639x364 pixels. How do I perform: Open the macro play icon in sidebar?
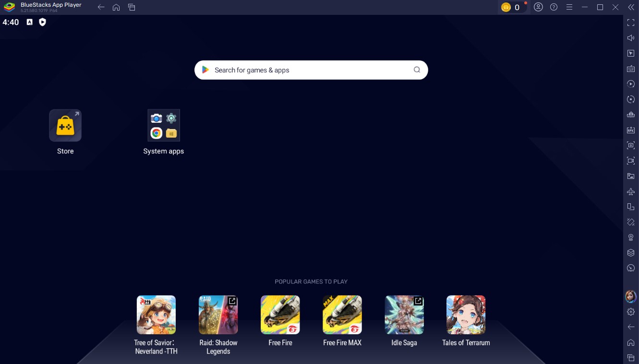[x=631, y=84]
